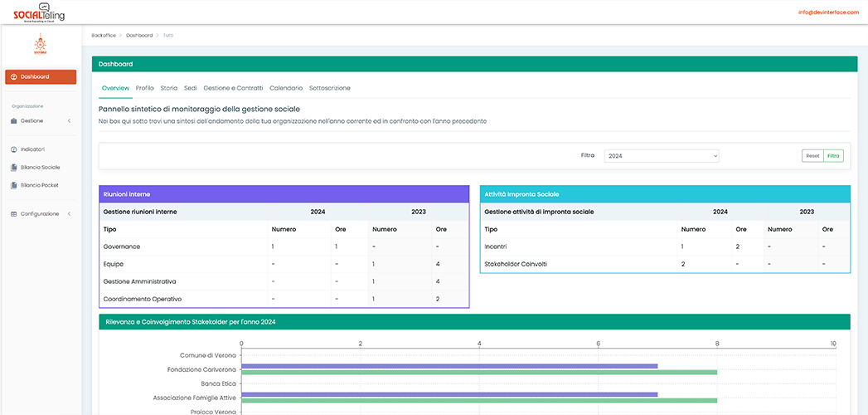
Task: Click the Bilancio Sociale document icon
Action: [14, 167]
